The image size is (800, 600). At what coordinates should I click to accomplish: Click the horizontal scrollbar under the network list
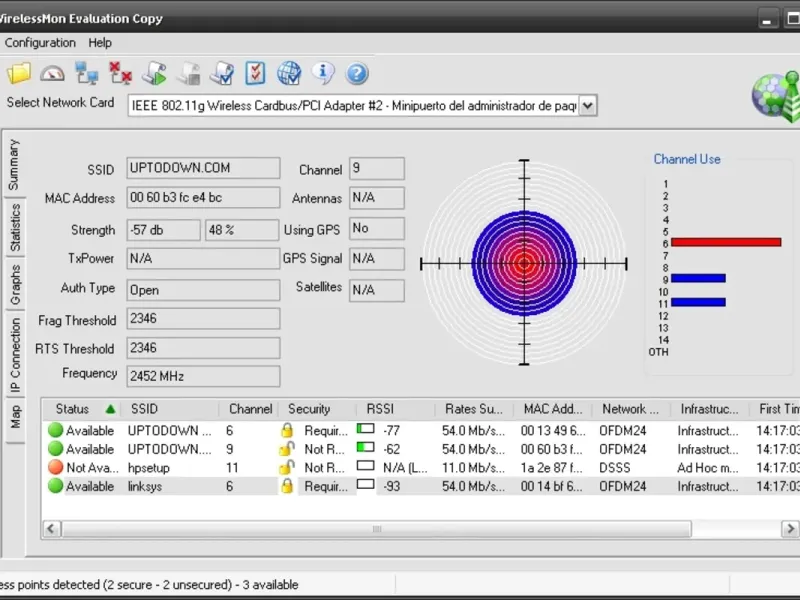(377, 529)
